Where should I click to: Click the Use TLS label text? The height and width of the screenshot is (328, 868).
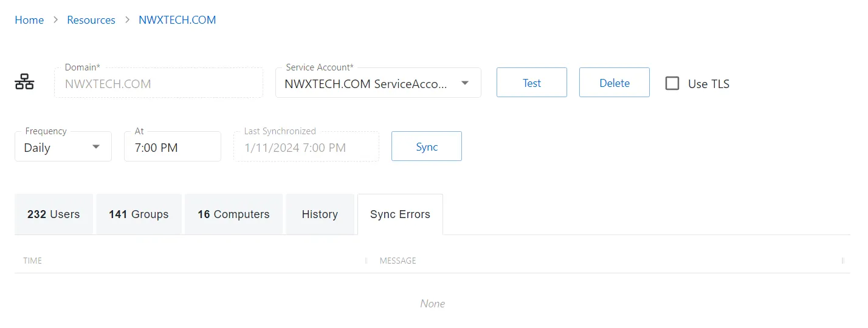pos(709,84)
